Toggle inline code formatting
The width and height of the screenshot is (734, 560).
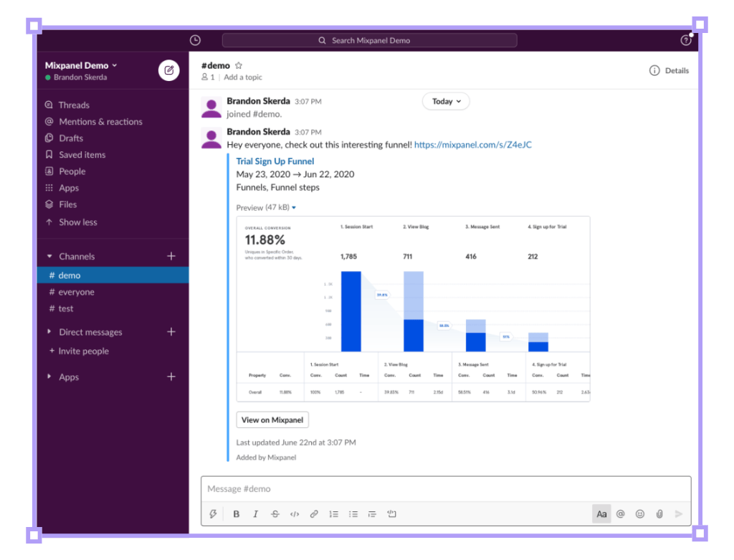(295, 514)
